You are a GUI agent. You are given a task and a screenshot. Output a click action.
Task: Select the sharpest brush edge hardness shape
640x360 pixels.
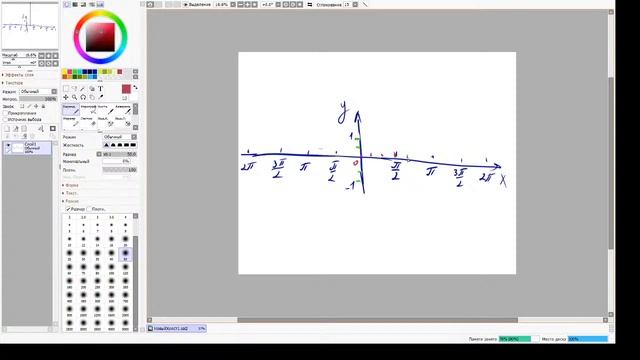133,145
